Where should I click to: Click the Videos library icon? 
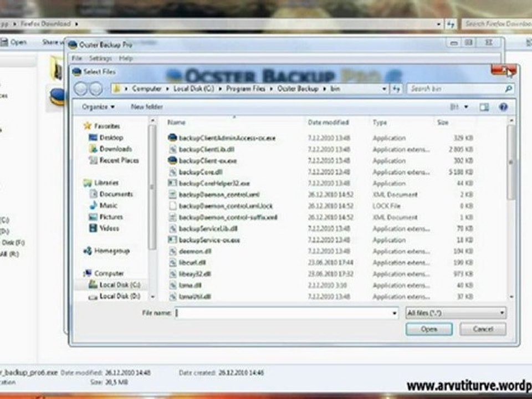coord(93,228)
